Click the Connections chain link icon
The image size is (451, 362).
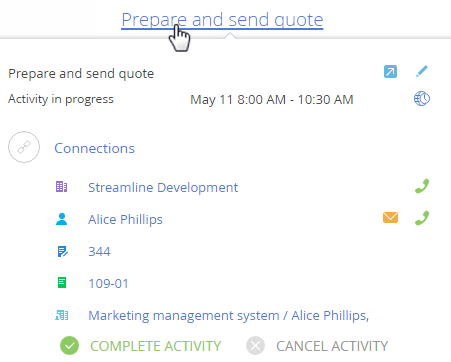pos(24,147)
